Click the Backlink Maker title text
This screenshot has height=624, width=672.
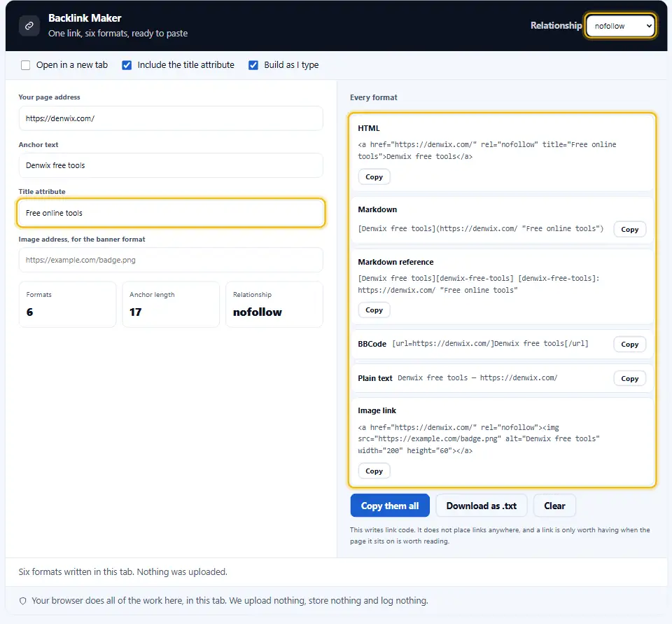point(85,18)
